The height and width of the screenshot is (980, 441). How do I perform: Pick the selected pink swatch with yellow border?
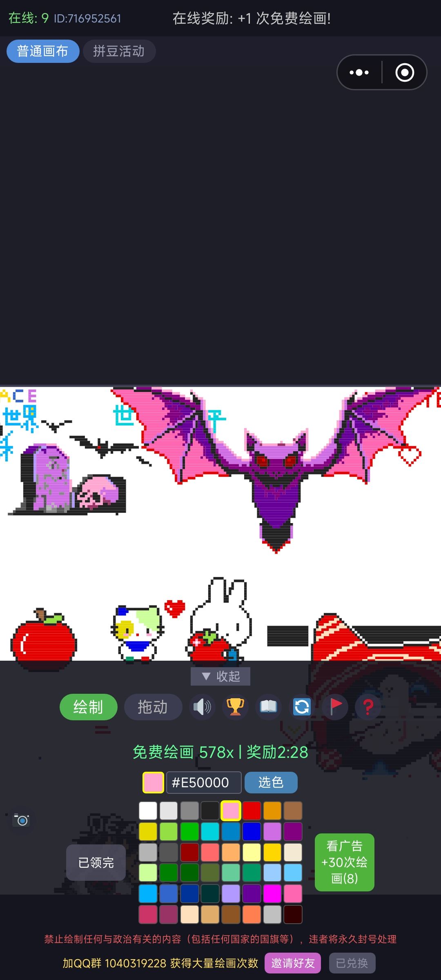coord(231,811)
